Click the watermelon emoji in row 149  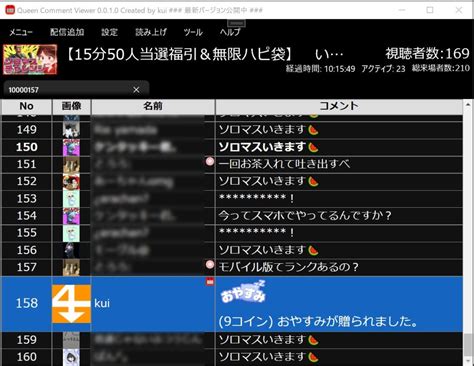pos(313,130)
